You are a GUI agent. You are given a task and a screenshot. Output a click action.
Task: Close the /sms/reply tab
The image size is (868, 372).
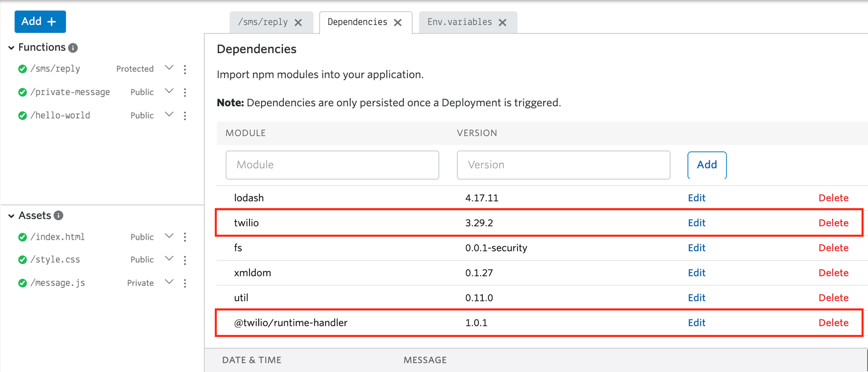tap(298, 23)
